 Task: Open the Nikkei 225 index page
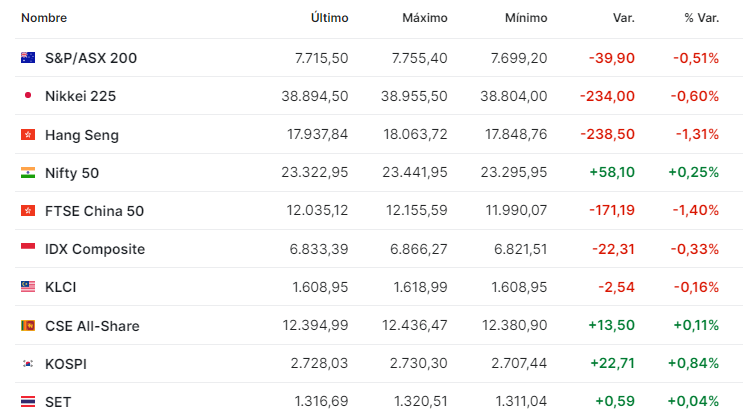[82, 96]
